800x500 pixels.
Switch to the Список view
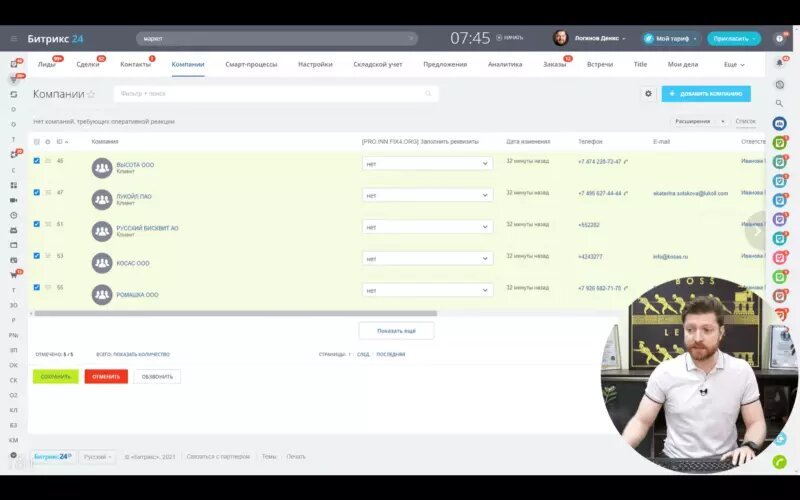coord(745,121)
